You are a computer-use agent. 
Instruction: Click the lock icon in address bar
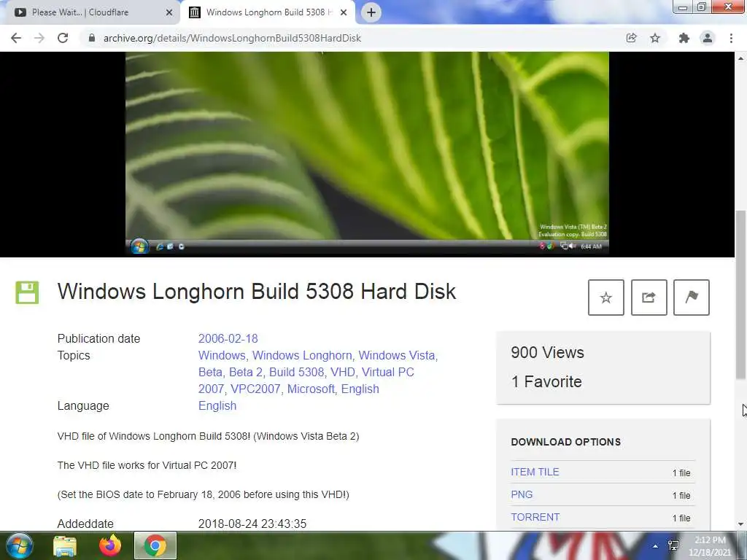[x=92, y=38]
